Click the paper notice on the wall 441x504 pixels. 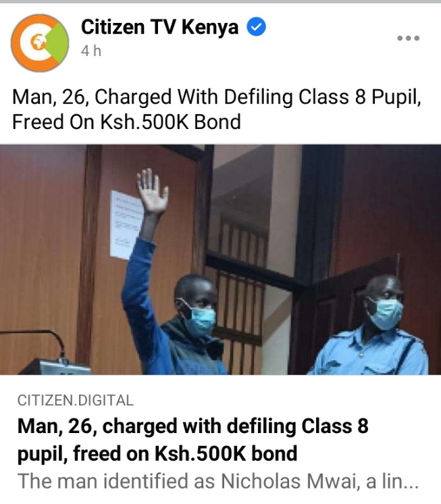tap(125, 225)
